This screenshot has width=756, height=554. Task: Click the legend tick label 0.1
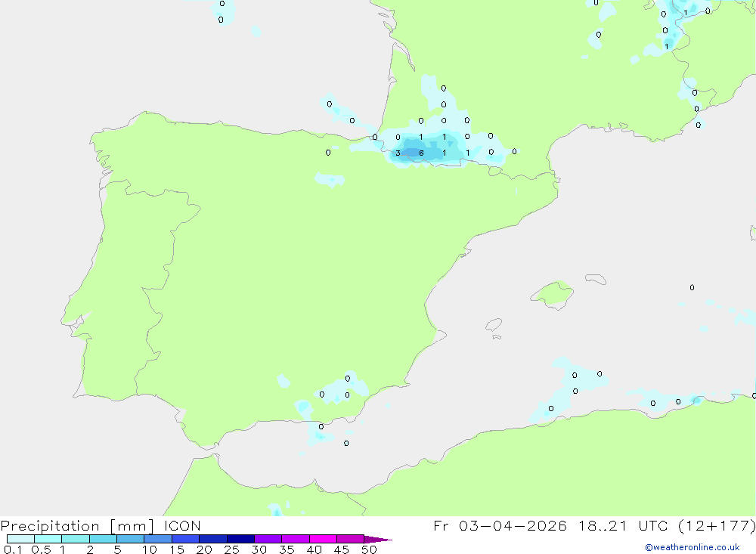pos(13,549)
